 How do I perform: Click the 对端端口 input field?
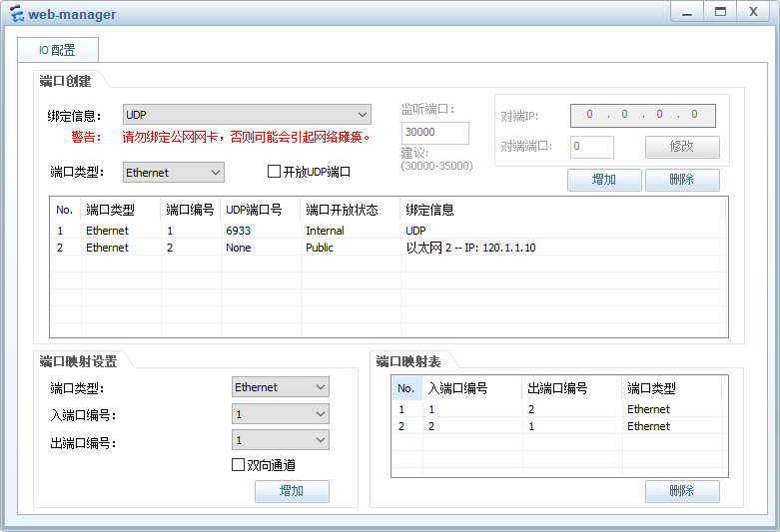tap(592, 147)
